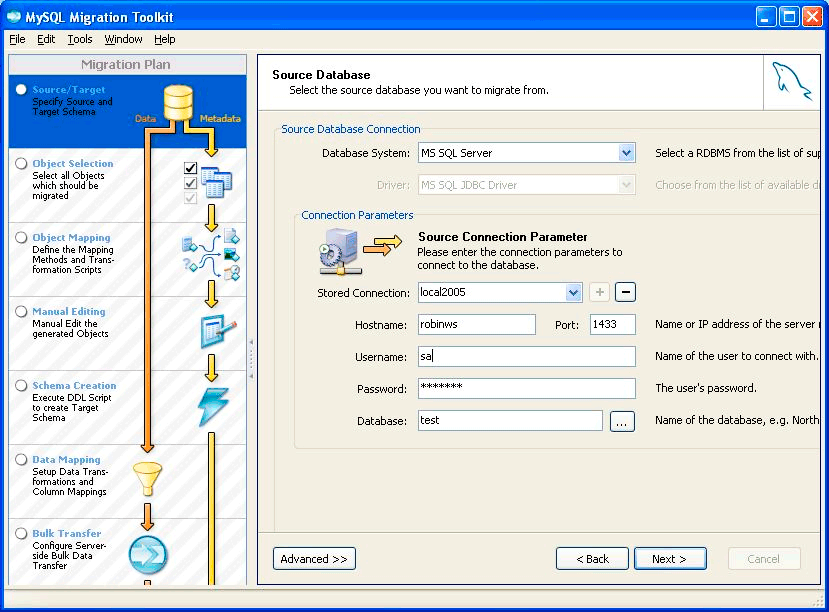Add stored connection with plus button
The height and width of the screenshot is (612, 829).
point(600,292)
